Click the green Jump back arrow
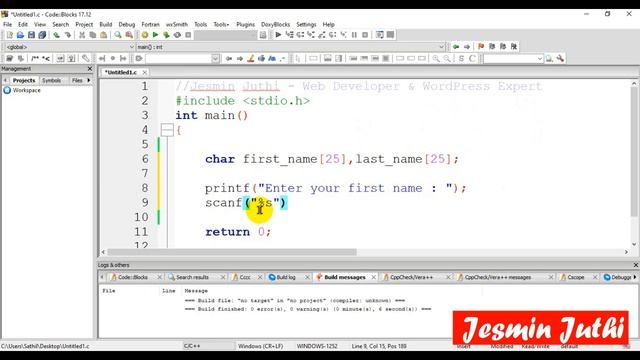The width and height of the screenshot is (640, 360). [x=456, y=47]
